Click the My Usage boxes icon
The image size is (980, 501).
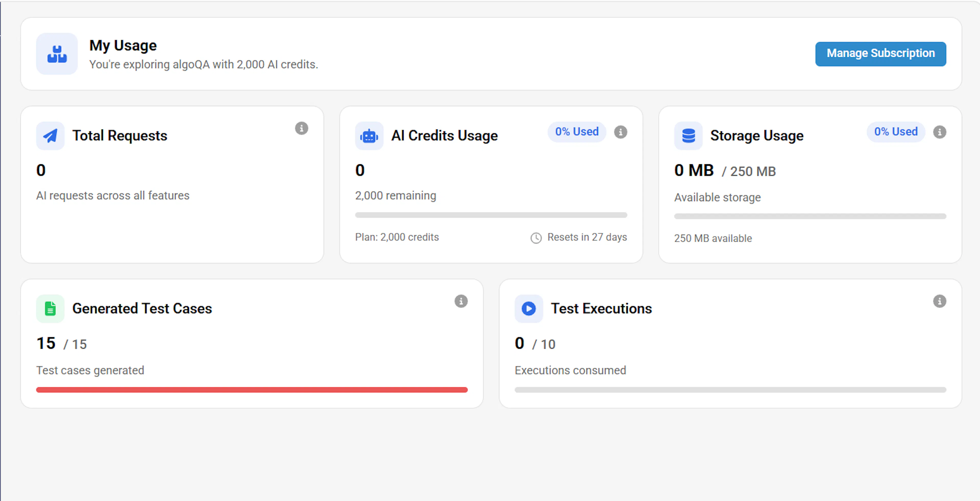pyautogui.click(x=57, y=54)
